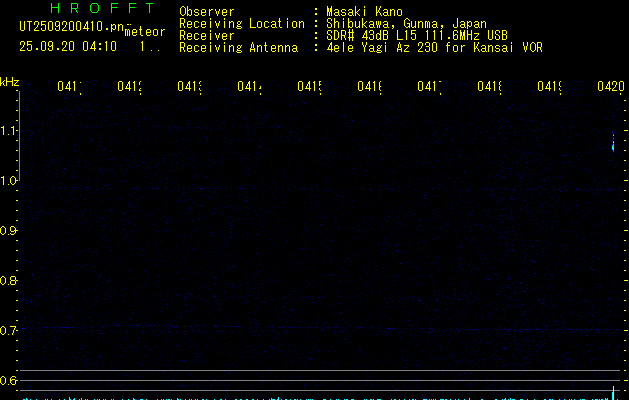629x400 pixels.
Task: Click the 1.0 kHz axis label
Action: tap(9, 181)
